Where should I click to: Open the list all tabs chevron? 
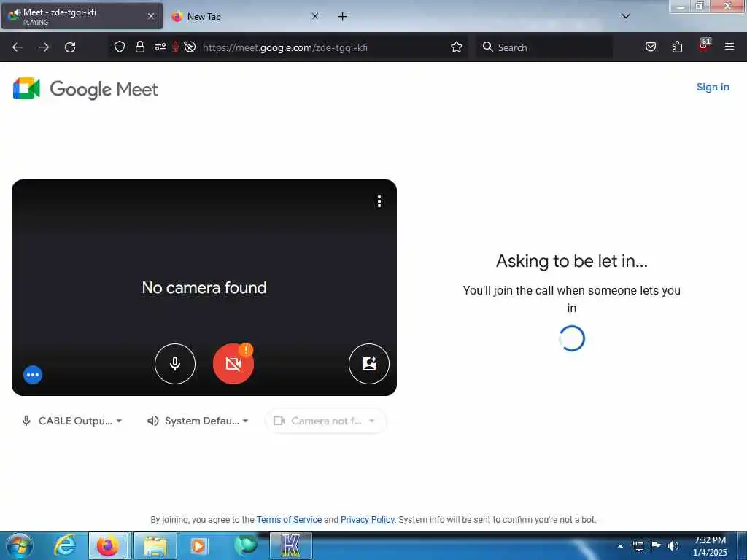coord(626,16)
